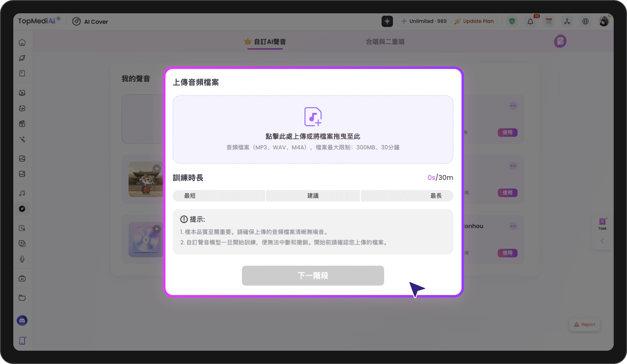Click the audio upload drop zone
Screen dimensions: 627x364
(313, 129)
